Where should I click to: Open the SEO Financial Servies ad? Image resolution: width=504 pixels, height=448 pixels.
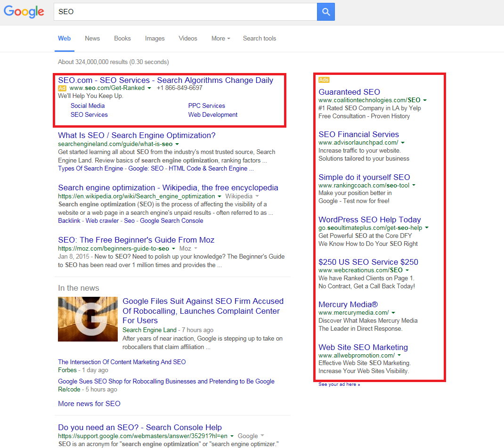(x=358, y=134)
